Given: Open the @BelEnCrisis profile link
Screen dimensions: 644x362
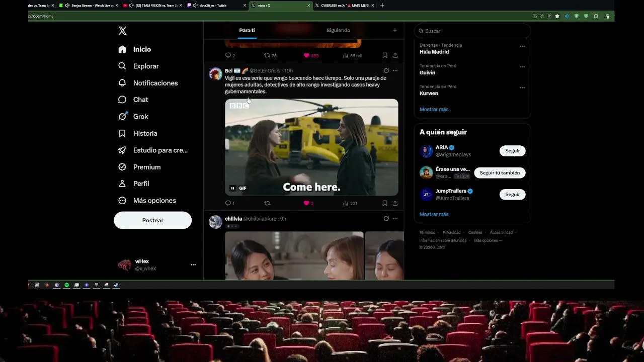Looking at the screenshot, I should tap(265, 71).
